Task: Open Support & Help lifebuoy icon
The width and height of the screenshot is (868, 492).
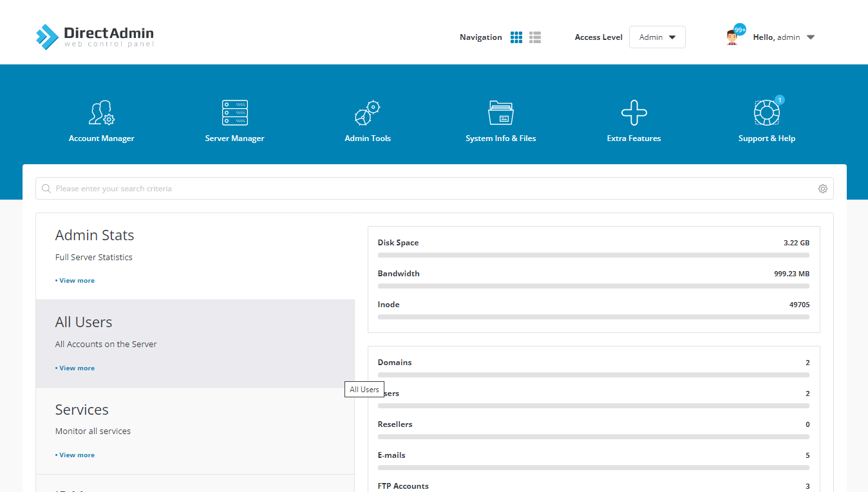Action: click(766, 113)
